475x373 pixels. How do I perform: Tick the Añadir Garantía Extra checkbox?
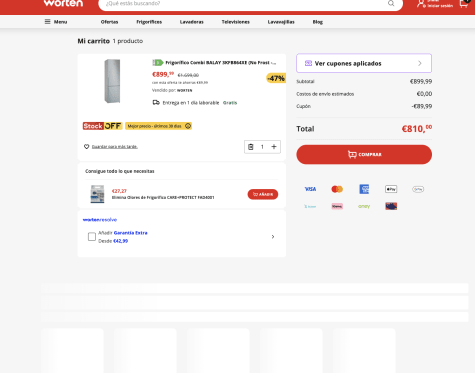click(92, 237)
